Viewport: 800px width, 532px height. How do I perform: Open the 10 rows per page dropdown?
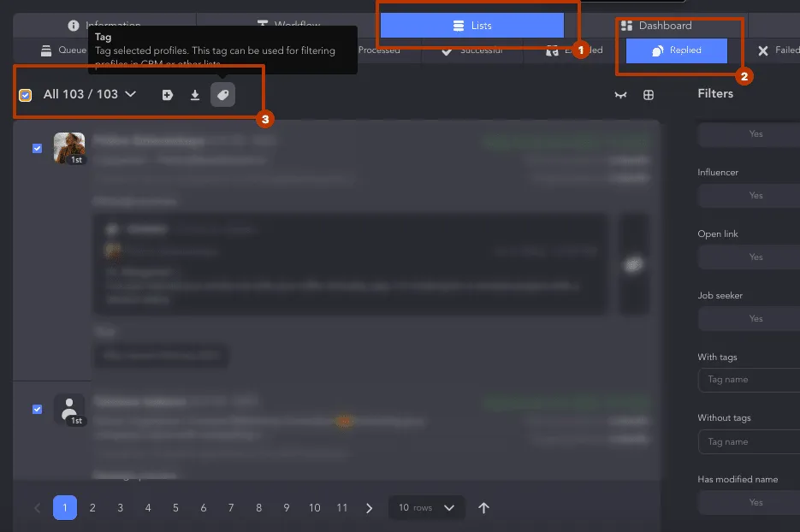[x=427, y=507]
